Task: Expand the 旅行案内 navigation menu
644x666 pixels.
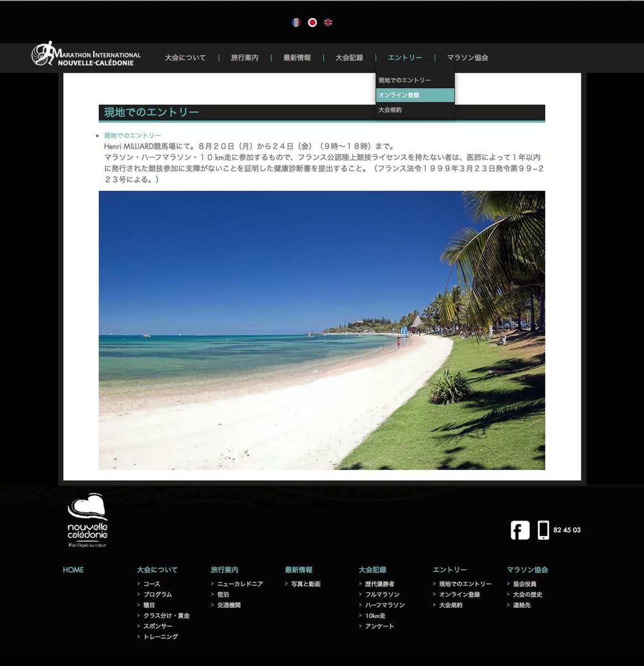Action: pos(244,58)
